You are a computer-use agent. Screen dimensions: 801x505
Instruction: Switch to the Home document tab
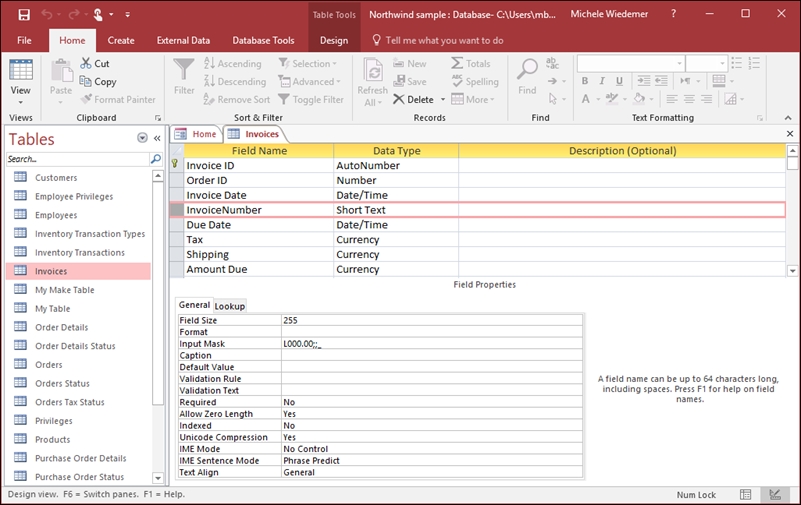point(196,134)
